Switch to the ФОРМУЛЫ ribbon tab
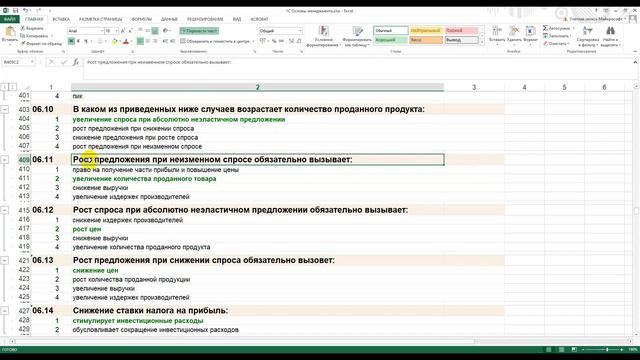The width and height of the screenshot is (640, 360). 142,19
